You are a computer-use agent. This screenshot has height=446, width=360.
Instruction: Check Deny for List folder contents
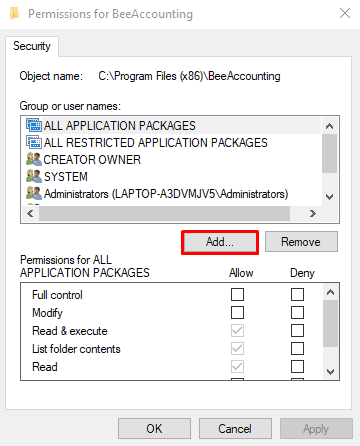[x=297, y=349]
